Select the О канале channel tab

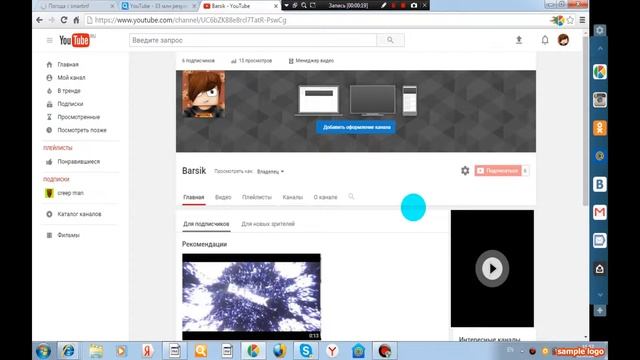tap(325, 197)
